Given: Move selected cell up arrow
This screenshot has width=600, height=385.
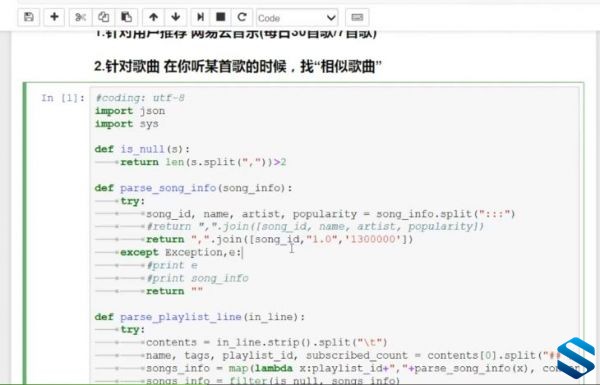Looking at the screenshot, I should [153, 18].
